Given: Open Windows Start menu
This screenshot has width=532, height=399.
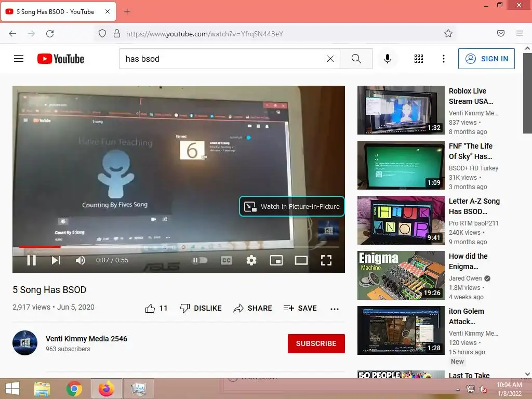Looking at the screenshot, I should point(12,389).
